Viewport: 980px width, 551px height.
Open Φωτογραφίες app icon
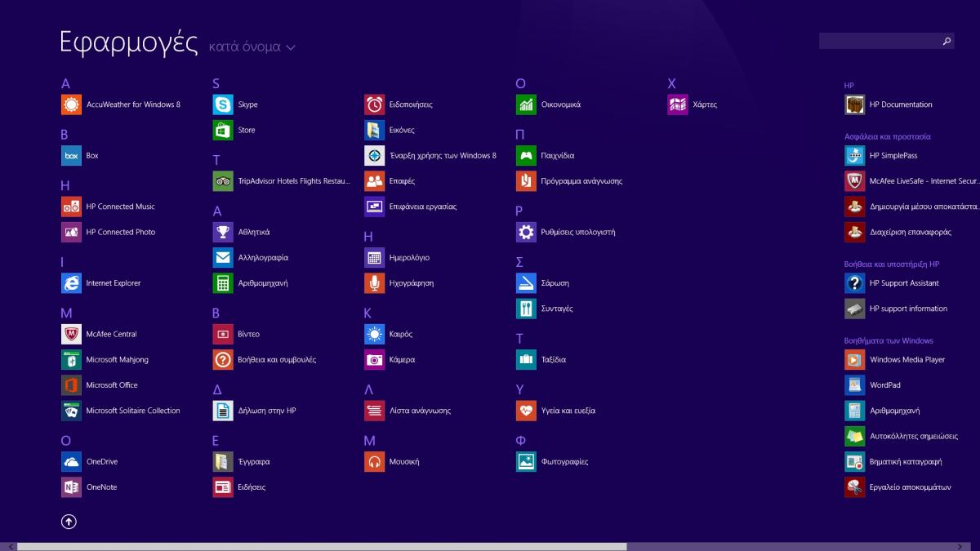(x=526, y=462)
